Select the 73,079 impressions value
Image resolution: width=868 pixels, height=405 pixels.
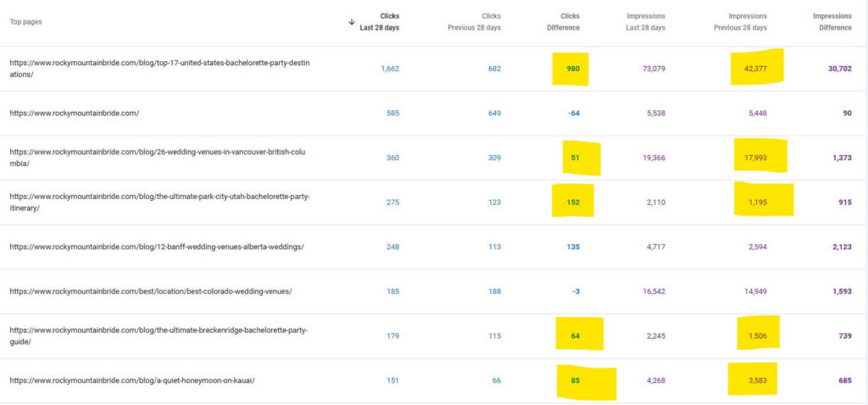654,69
